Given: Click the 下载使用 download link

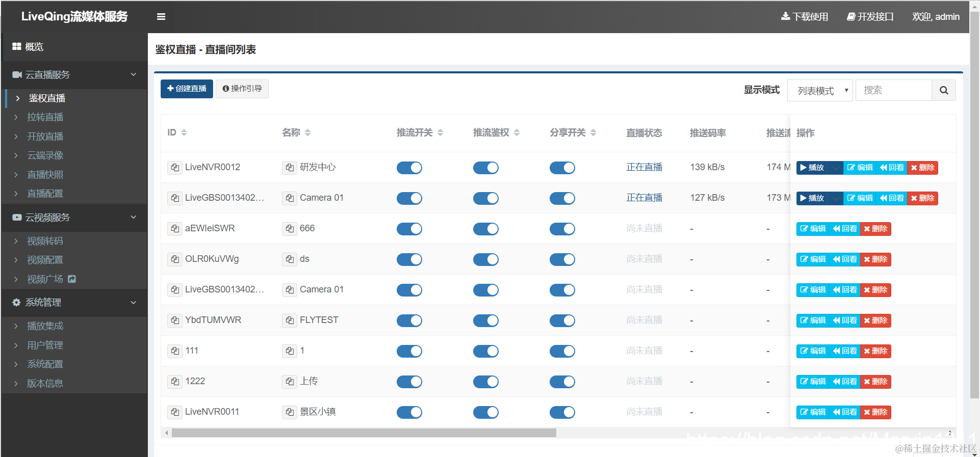Looking at the screenshot, I should [805, 17].
